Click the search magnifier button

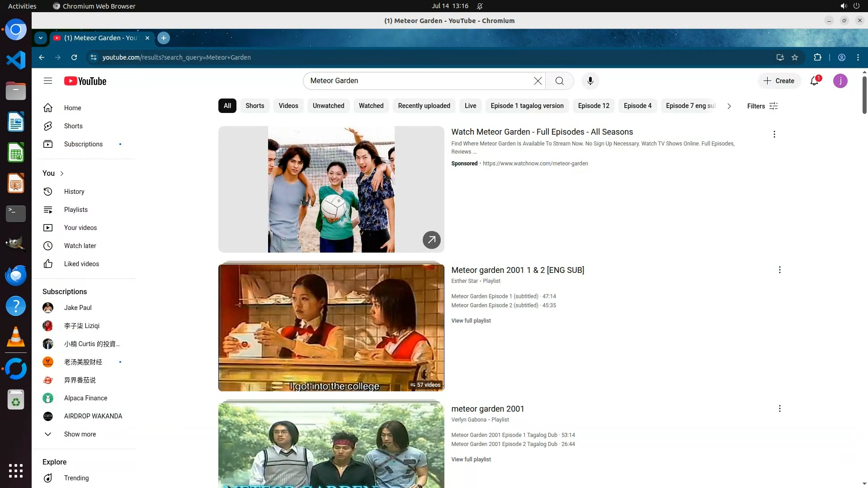pyautogui.click(x=559, y=81)
